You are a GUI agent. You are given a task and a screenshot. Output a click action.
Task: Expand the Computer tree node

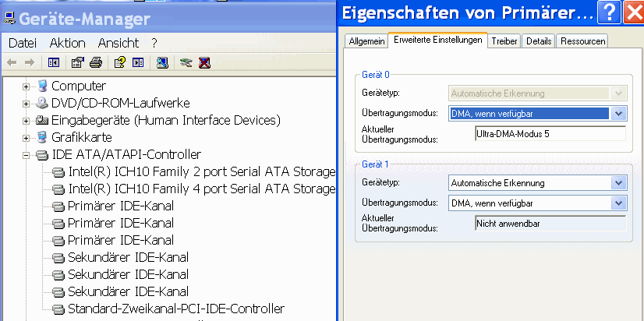point(27,86)
